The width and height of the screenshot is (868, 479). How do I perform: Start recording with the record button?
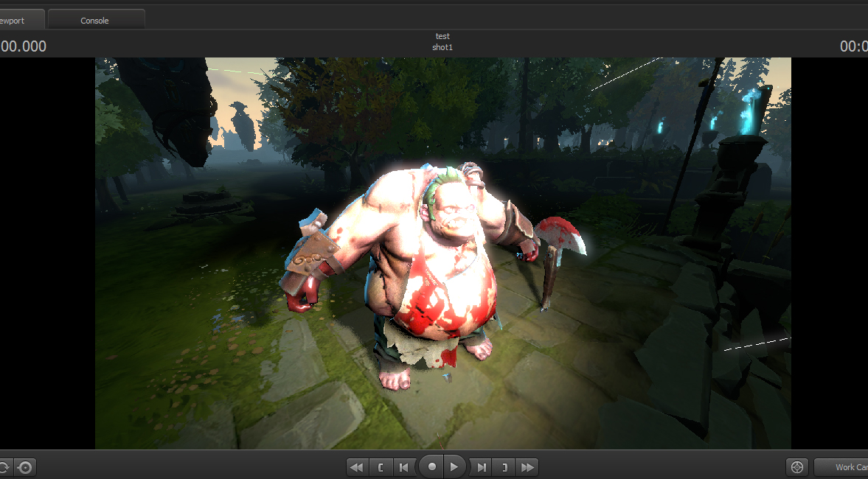coord(431,466)
